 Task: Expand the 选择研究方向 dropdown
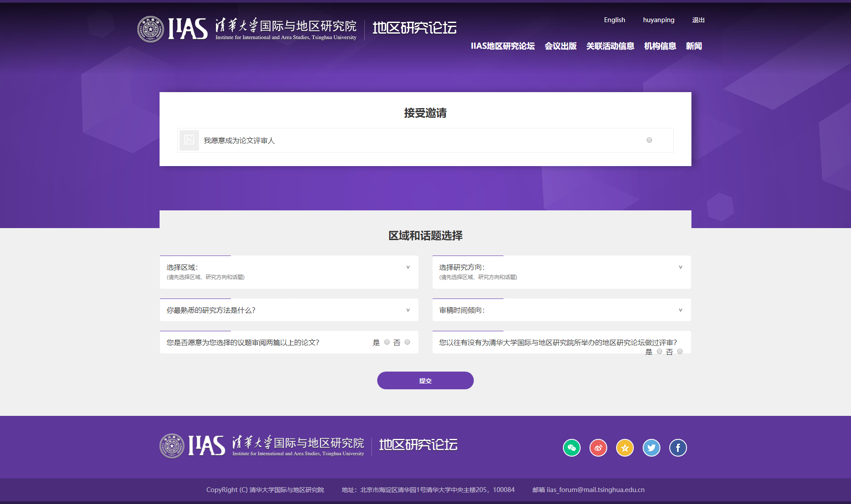coord(680,267)
